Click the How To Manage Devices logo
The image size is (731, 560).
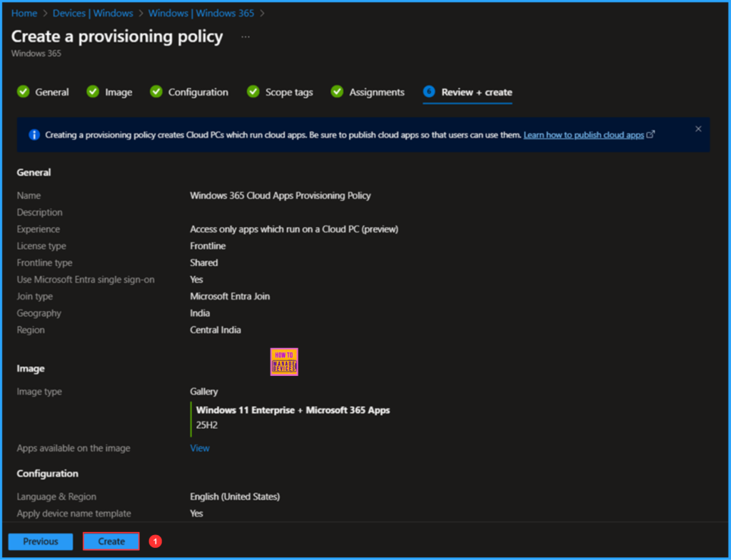[x=283, y=362]
